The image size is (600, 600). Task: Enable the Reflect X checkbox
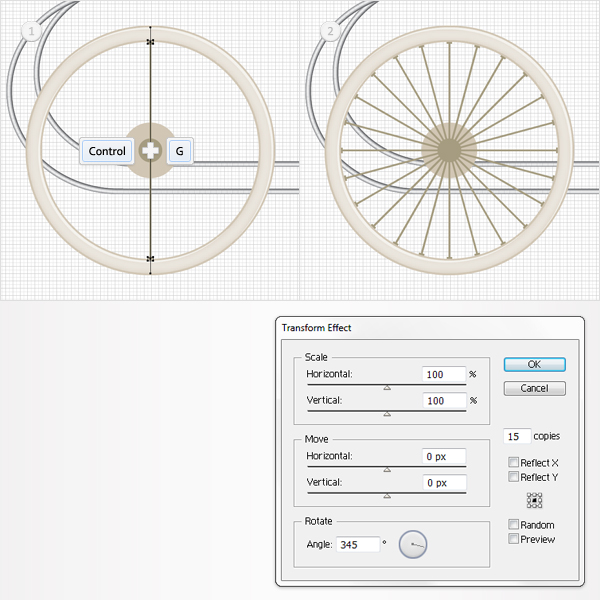(514, 462)
